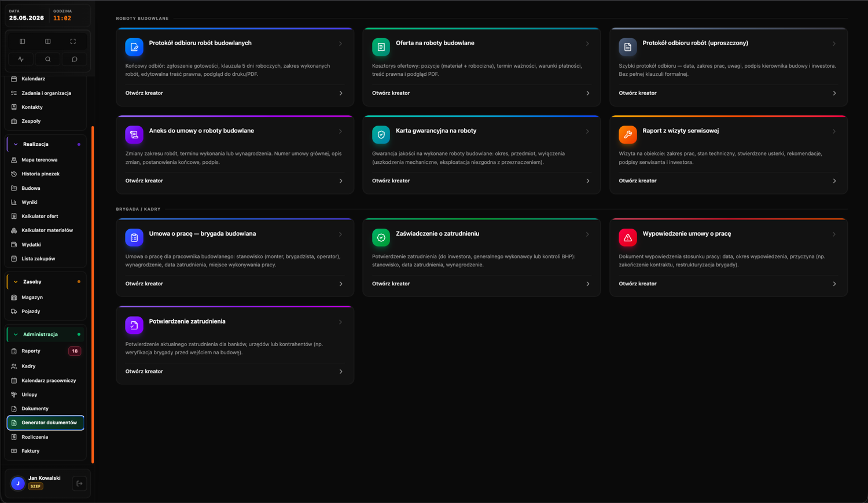Click the orange sidebar scrollbar
This screenshot has height=503, width=868.
(x=93, y=295)
